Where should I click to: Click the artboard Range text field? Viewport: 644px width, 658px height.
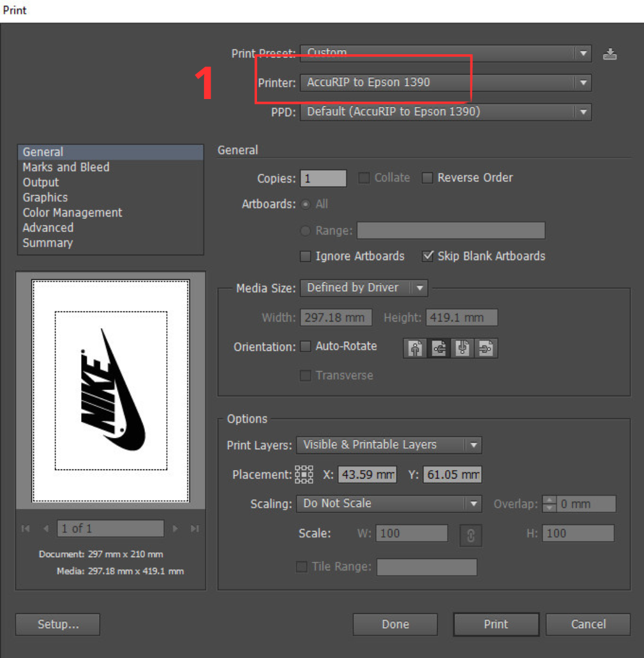[451, 230]
